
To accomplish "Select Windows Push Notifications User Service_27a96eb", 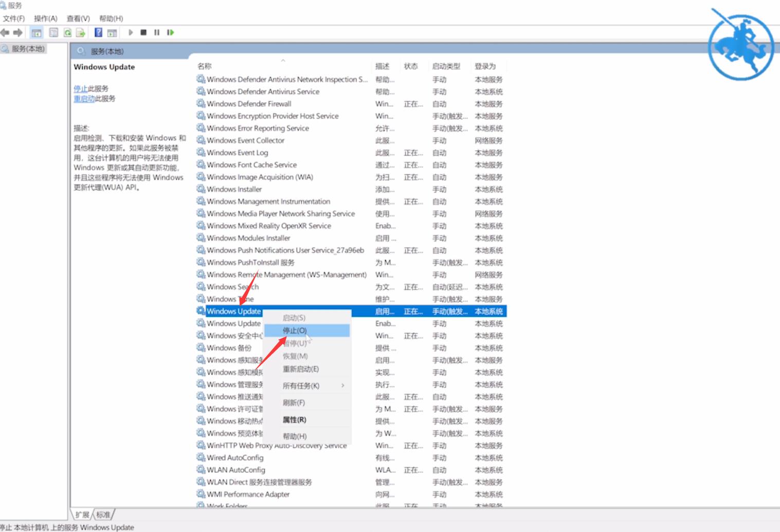I will 351,250.
